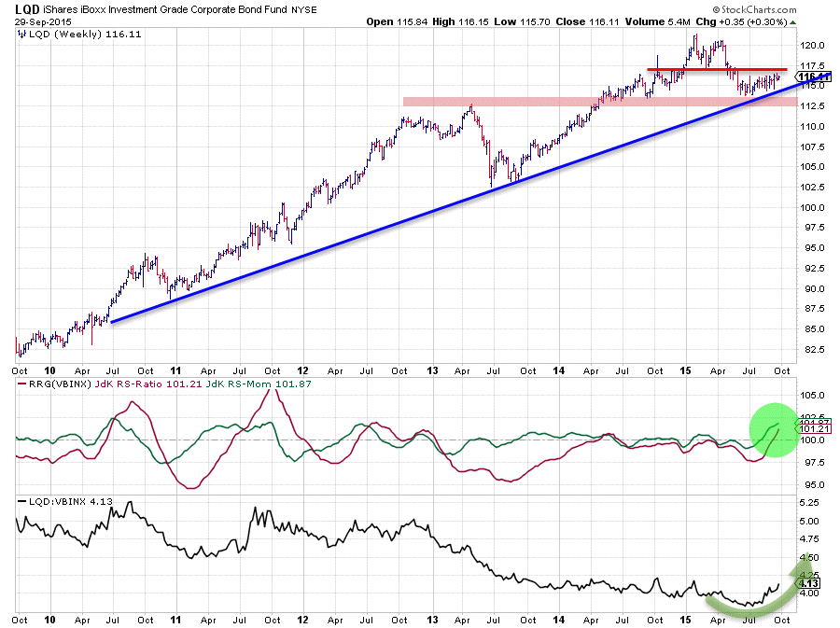840x628 pixels.
Task: Click the 87.5 price axis label
Action: point(814,308)
